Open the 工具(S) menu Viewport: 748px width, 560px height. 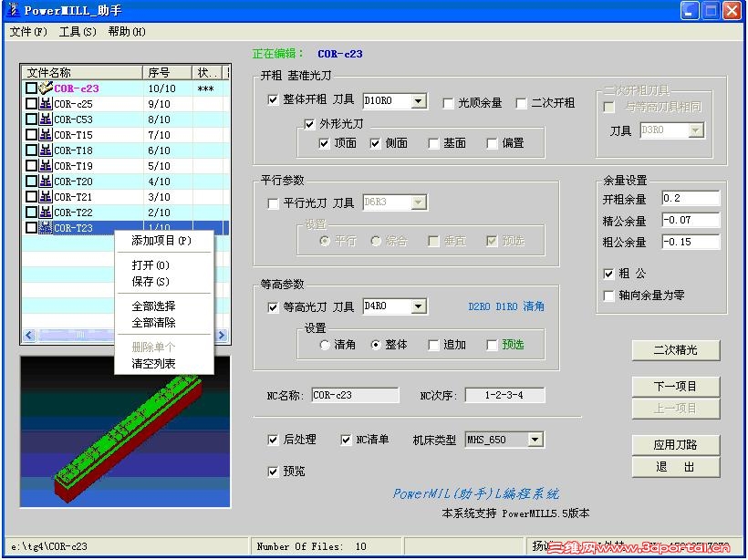(x=78, y=32)
